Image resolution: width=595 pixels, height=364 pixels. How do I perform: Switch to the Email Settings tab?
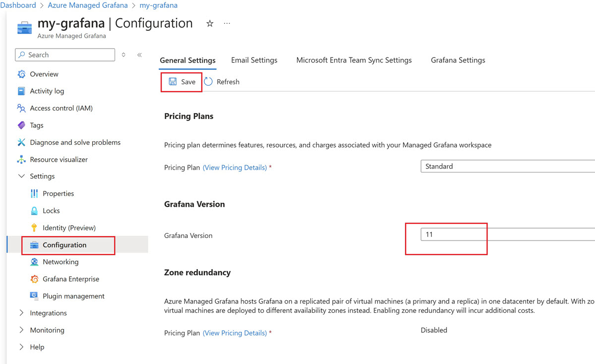254,61
